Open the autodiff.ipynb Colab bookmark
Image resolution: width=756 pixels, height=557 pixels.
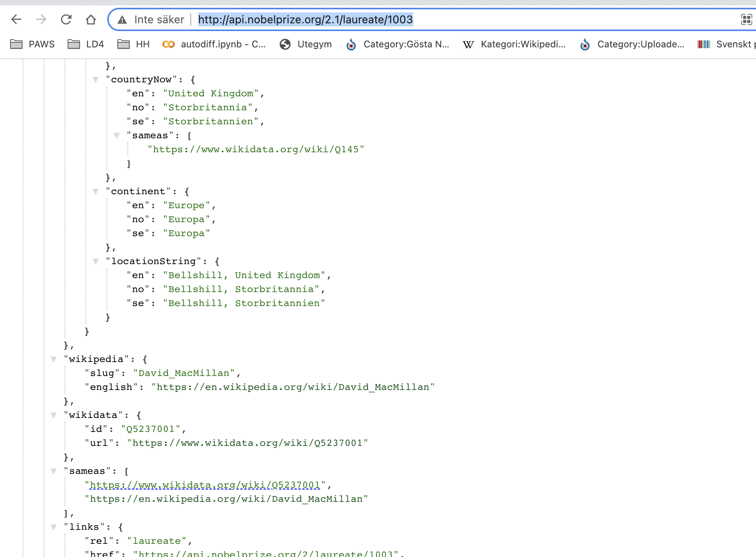point(214,44)
